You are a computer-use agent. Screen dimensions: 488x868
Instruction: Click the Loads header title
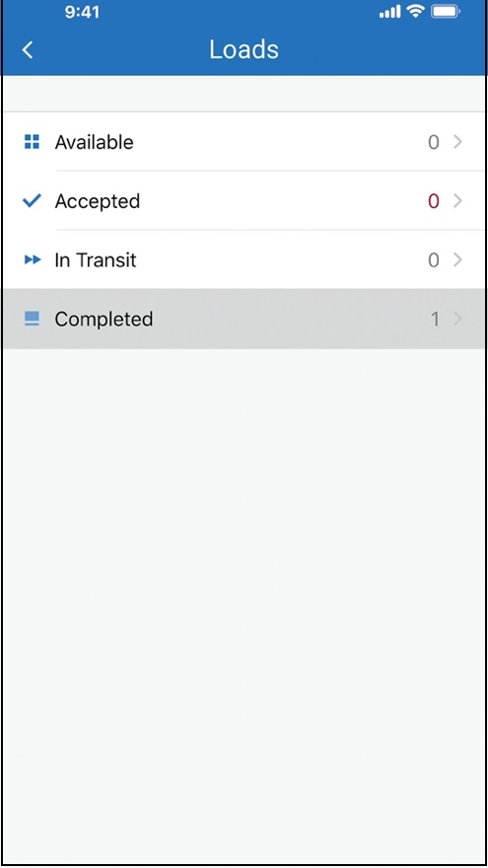(x=244, y=50)
